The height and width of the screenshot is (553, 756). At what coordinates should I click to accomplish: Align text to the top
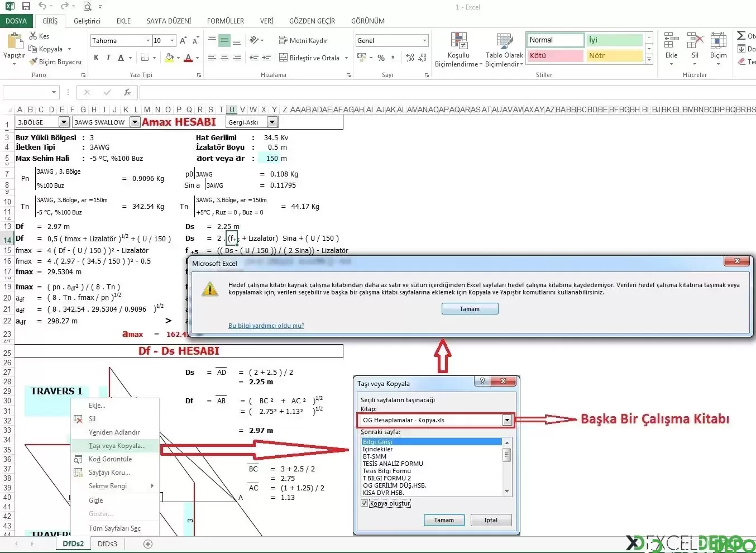[x=212, y=40]
